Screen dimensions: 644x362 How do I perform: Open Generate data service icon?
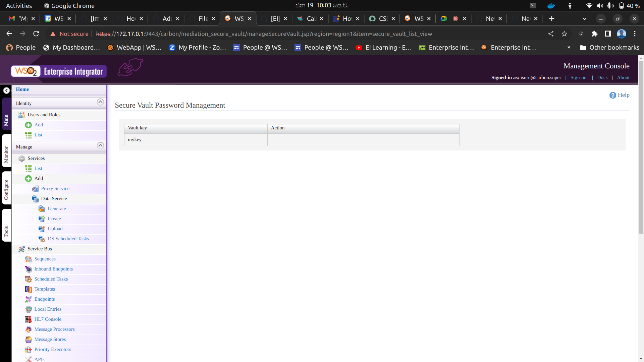click(x=42, y=208)
